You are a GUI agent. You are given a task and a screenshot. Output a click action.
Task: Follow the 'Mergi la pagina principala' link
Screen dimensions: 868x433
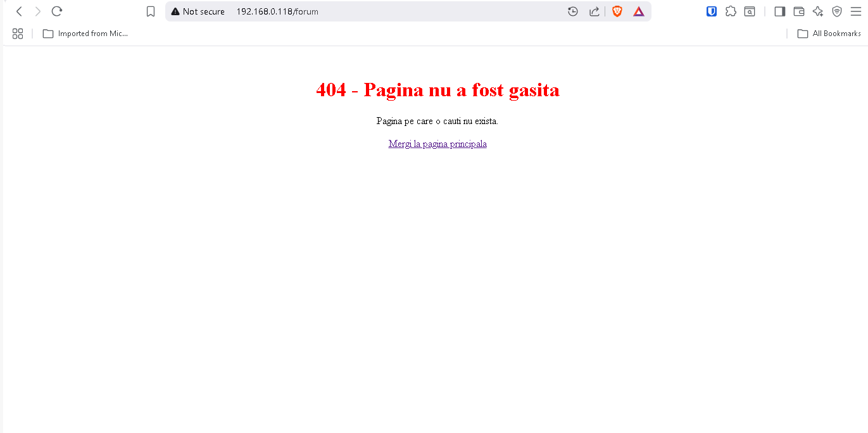437,144
